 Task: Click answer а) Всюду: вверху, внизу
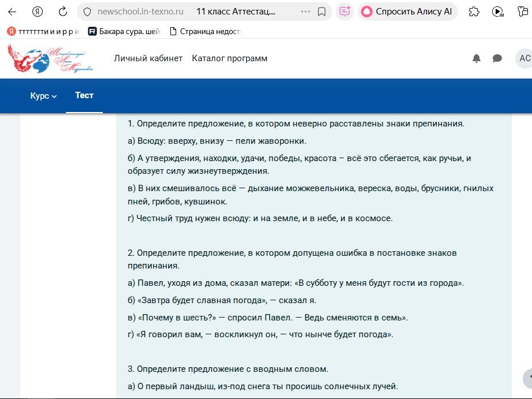217,141
